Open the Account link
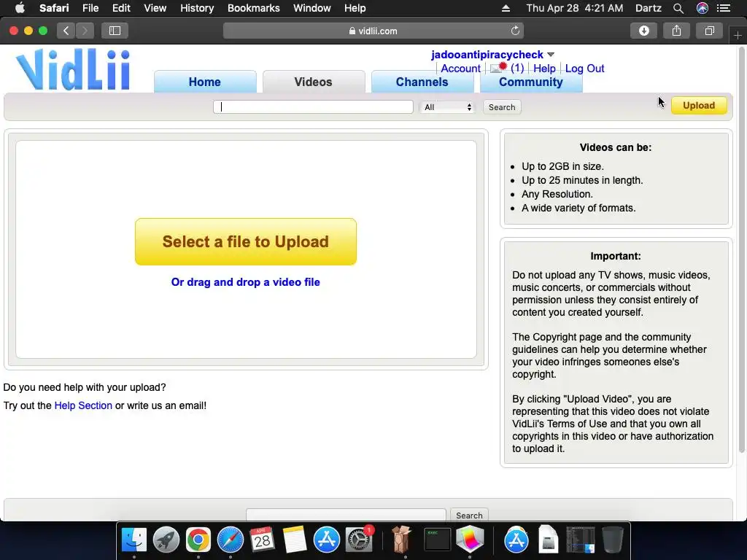This screenshot has width=747, height=560. (x=460, y=69)
